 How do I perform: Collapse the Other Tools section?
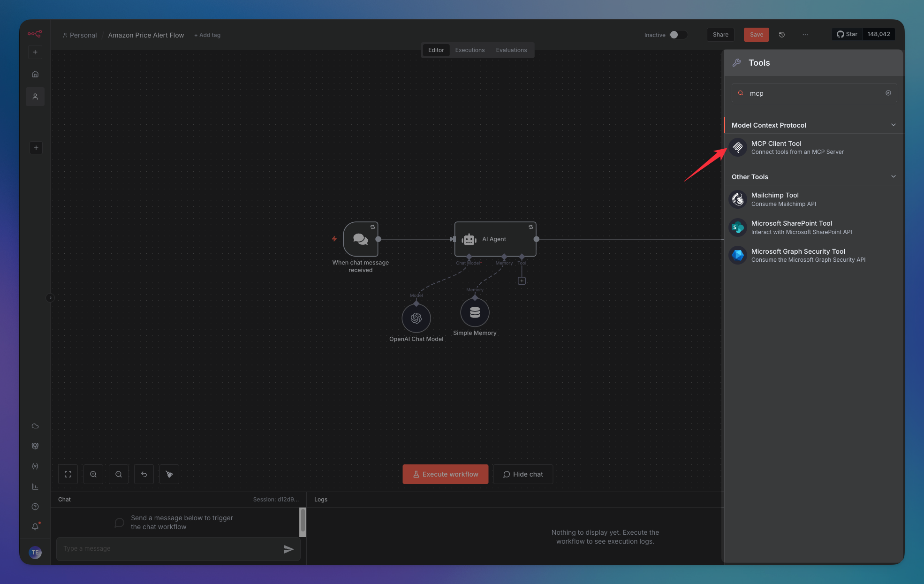pyautogui.click(x=893, y=176)
